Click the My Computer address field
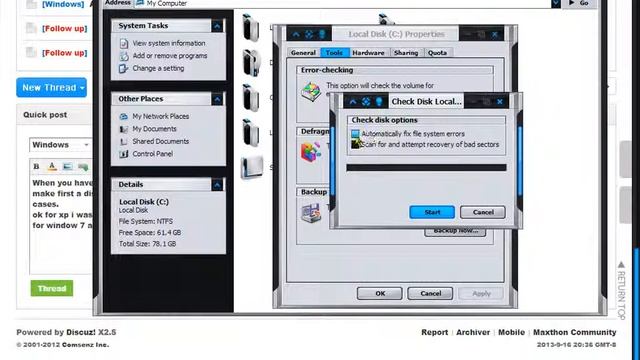 pos(343,3)
